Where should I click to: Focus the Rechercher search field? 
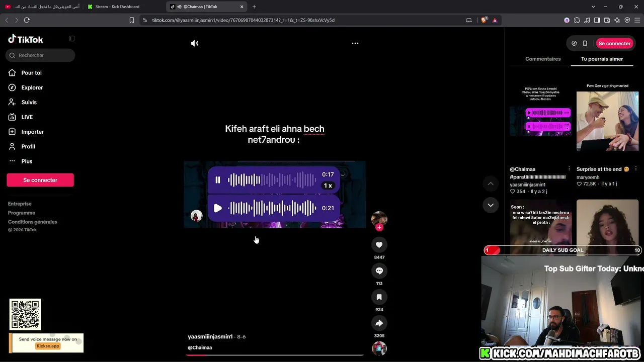click(x=41, y=55)
